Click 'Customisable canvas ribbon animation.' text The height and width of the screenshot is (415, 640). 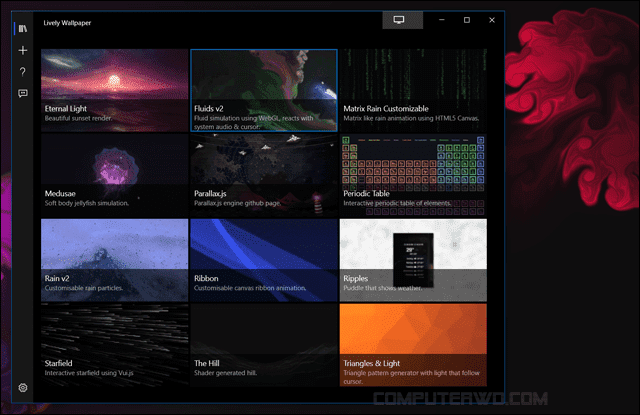coord(250,288)
